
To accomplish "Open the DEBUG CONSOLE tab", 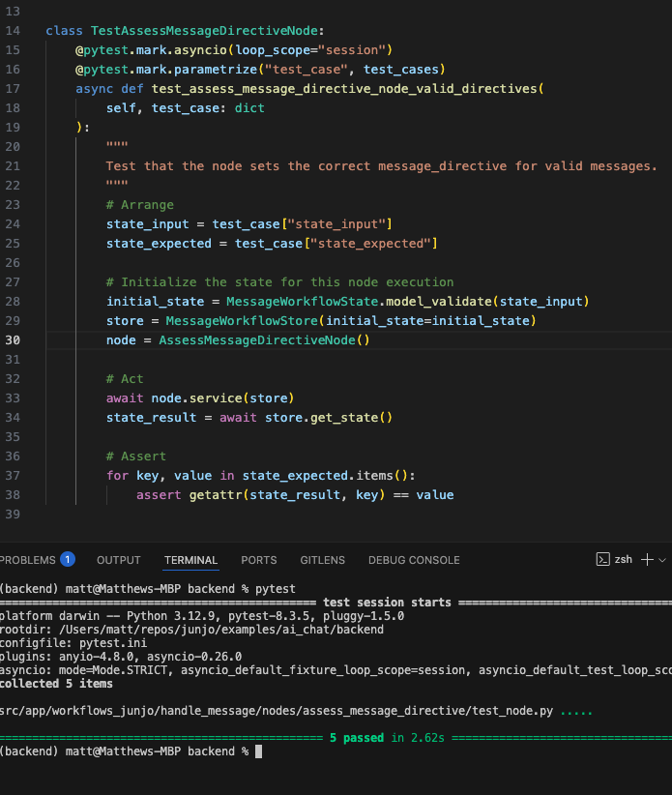I will (414, 560).
